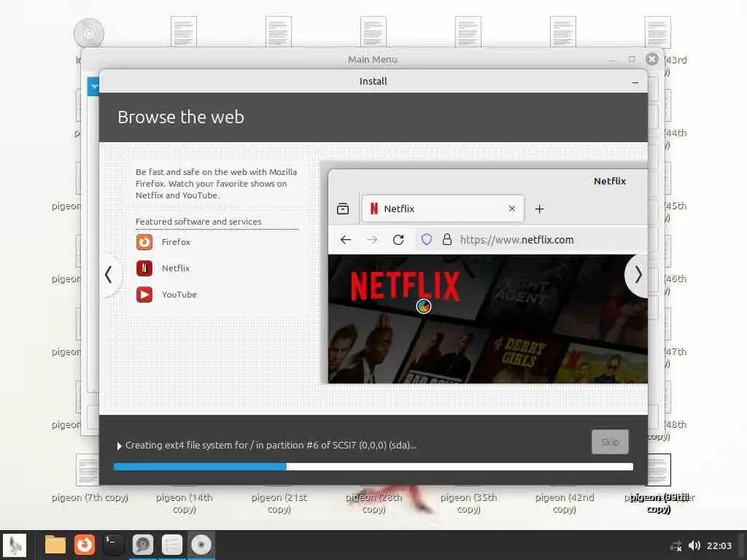Click the Firefox icon in featured software
This screenshot has width=747, height=560.
click(144, 242)
